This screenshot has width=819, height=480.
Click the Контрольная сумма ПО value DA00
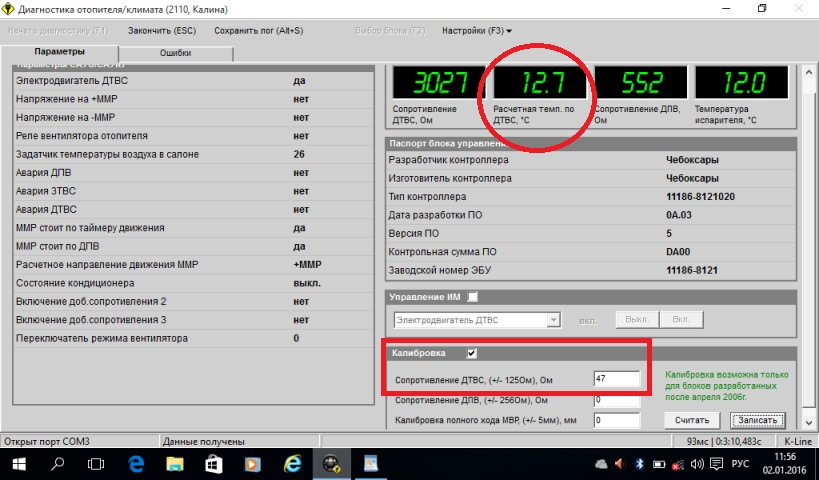click(x=678, y=252)
